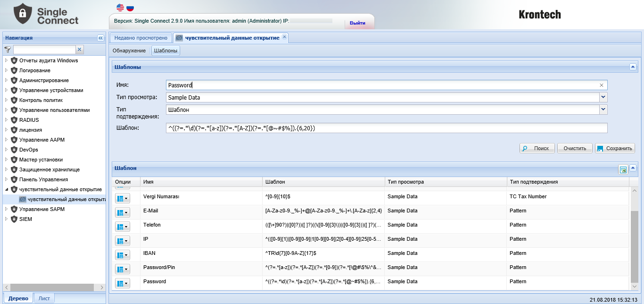Focus the Шаблон regex input field

click(x=387, y=128)
